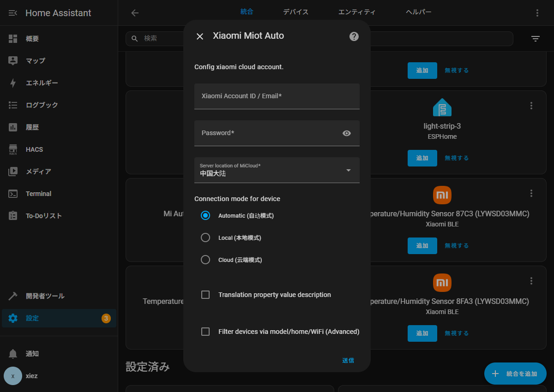
Task: Click the Home Assistant title text
Action: tap(59, 13)
